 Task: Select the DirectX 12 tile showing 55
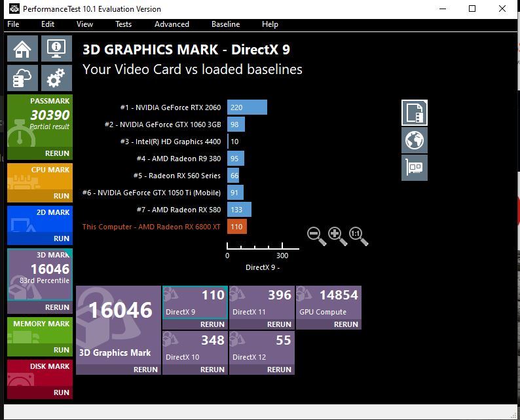click(262, 348)
